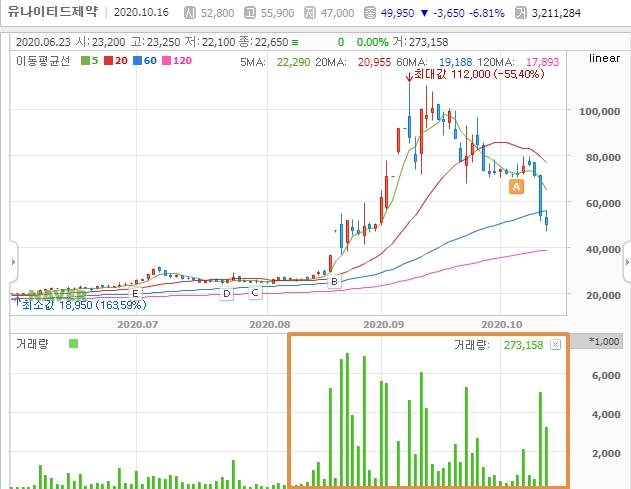Click the 최소값 18,950 (163.59%) label
The image size is (631, 489).
coord(84,305)
